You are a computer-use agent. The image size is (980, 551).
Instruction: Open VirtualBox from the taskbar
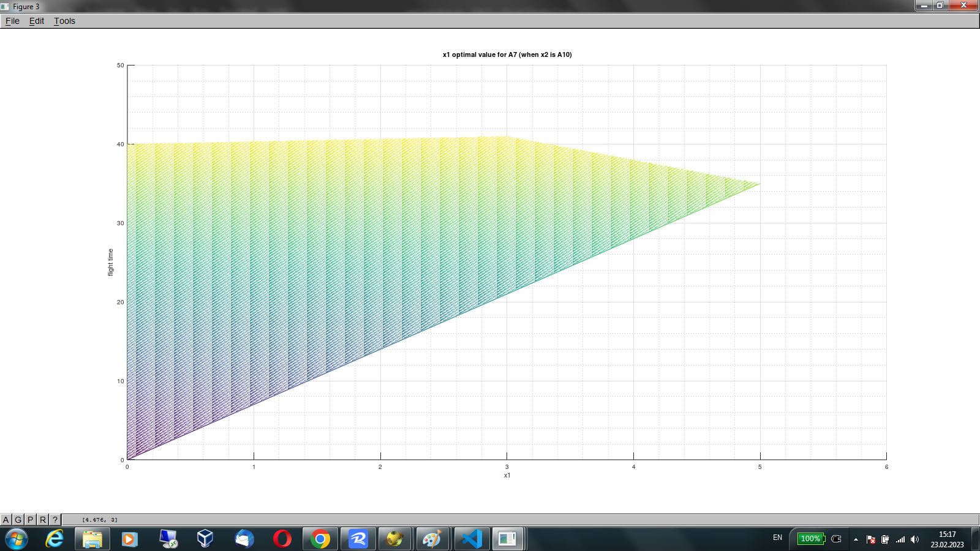[205, 539]
